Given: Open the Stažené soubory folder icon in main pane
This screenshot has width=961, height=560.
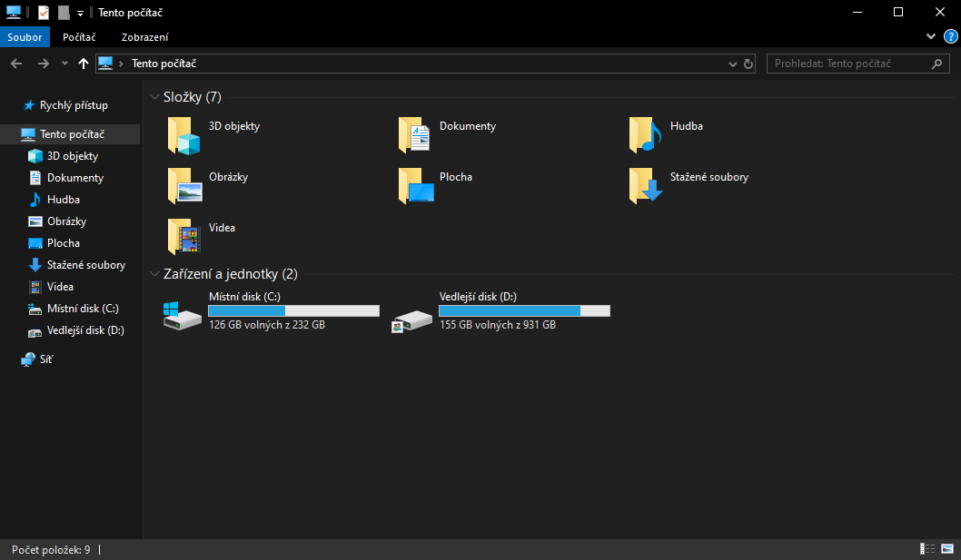Looking at the screenshot, I should 646,186.
